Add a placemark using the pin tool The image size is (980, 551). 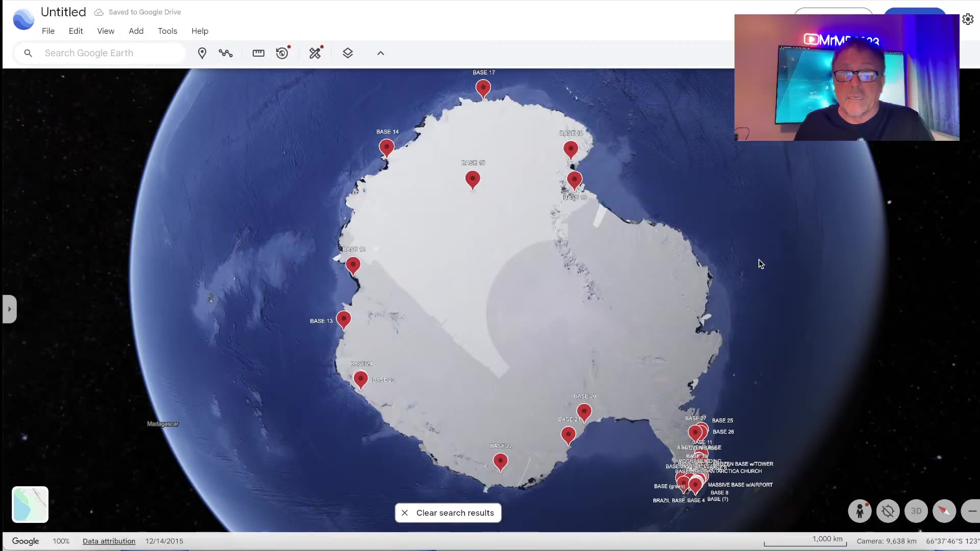click(202, 53)
